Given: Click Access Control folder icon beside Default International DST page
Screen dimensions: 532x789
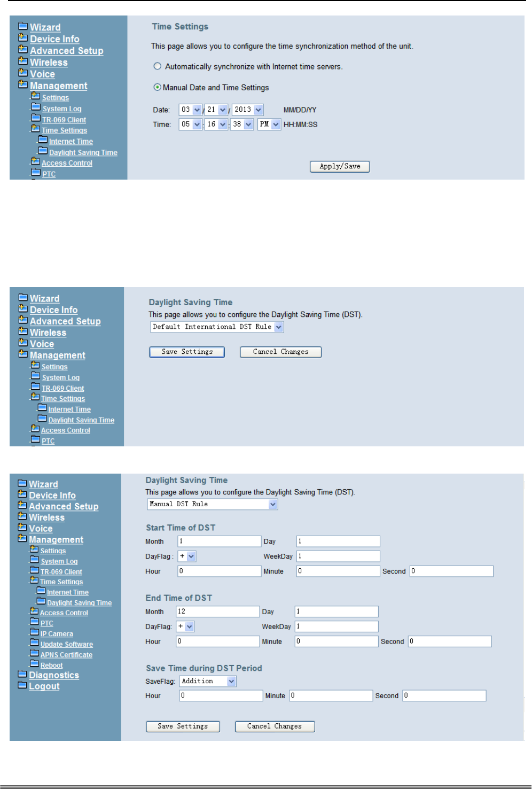Looking at the screenshot, I should [x=35, y=429].
